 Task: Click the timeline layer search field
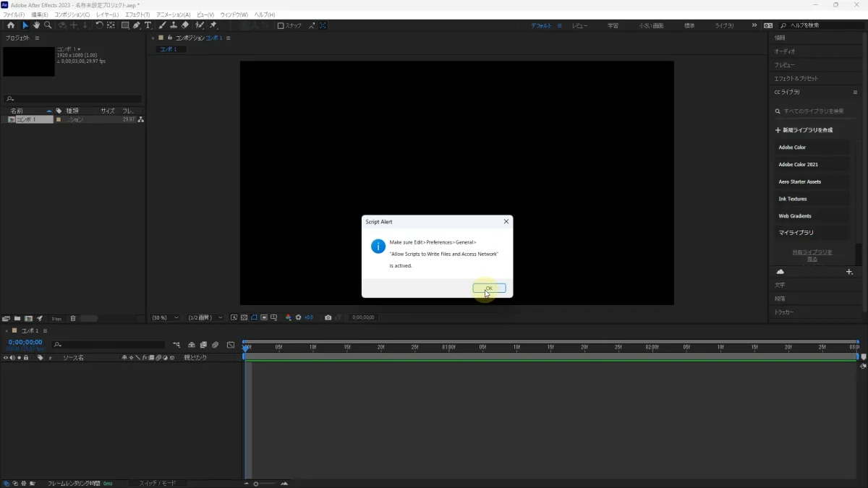109,345
